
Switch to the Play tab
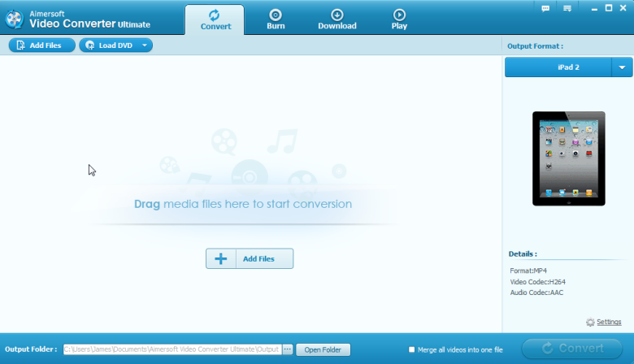(x=399, y=19)
